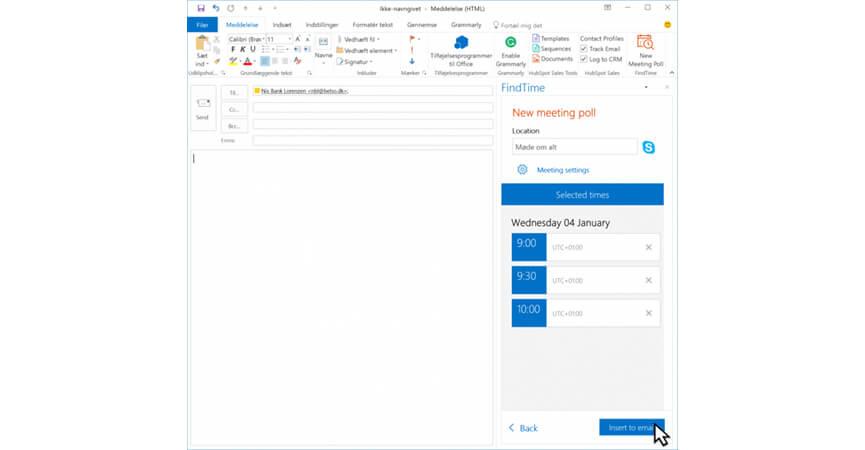The width and height of the screenshot is (865, 450).
Task: Click the Meeting settings link
Action: pos(563,170)
